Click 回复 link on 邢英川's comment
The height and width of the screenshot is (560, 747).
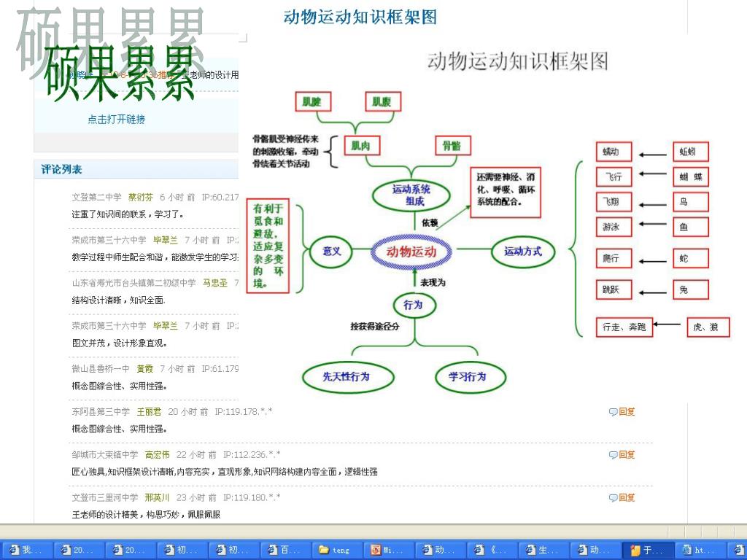(627, 497)
